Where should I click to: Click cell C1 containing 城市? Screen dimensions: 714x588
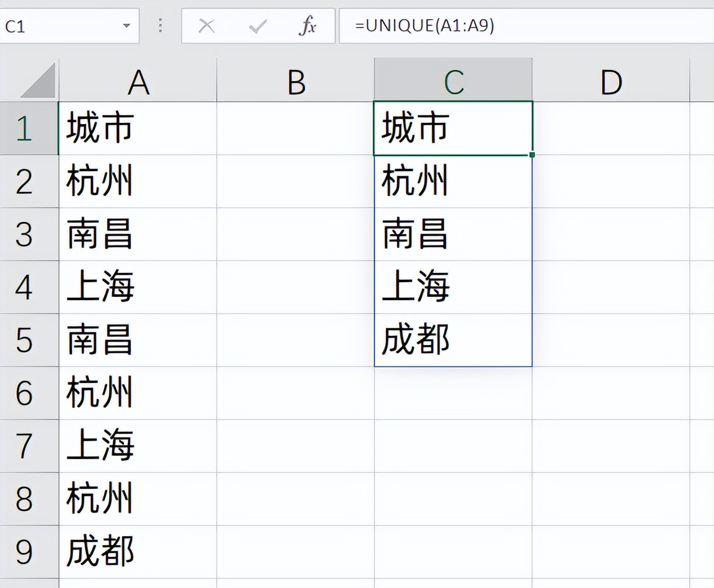pos(453,128)
